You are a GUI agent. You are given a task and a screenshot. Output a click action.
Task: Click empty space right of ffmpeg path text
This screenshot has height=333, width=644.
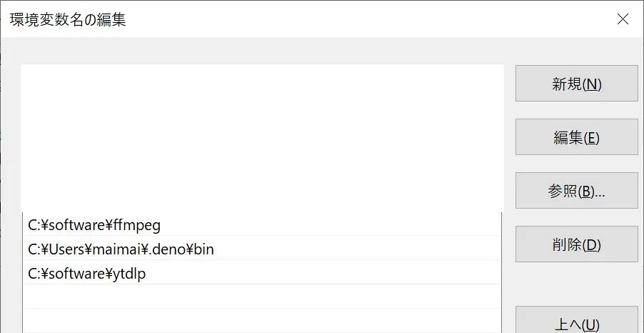click(x=328, y=225)
